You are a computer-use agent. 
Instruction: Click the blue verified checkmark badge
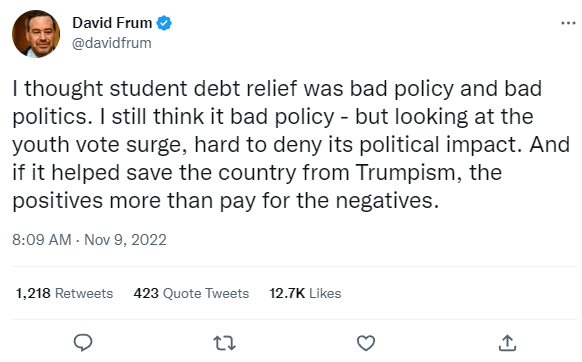click(x=164, y=23)
